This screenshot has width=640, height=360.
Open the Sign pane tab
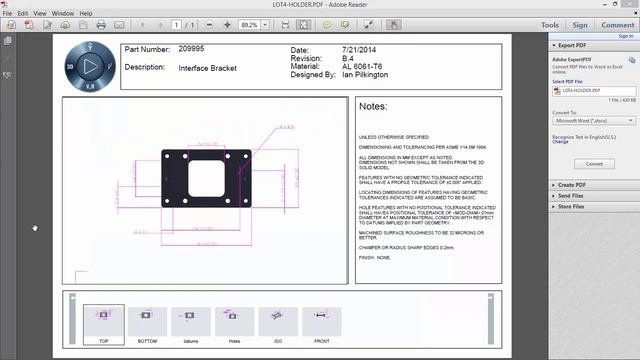[580, 25]
